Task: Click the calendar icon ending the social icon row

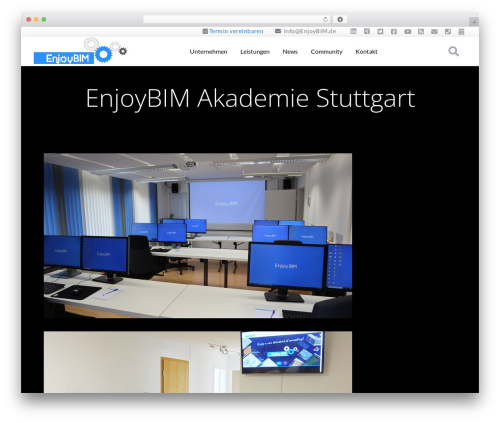Action: tap(461, 31)
